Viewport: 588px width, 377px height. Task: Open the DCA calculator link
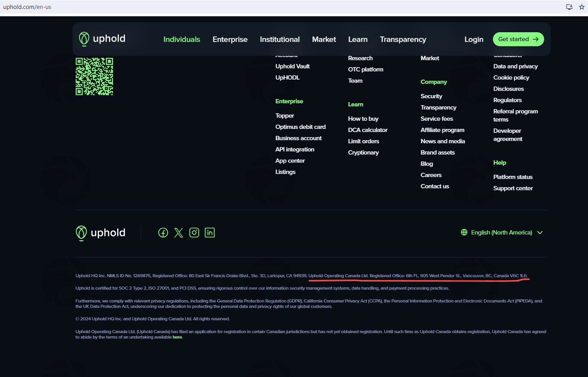tap(368, 130)
